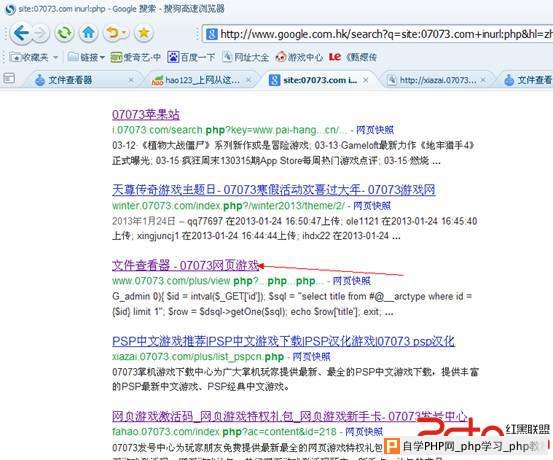Open the 07073苹果站 search result

146,114
